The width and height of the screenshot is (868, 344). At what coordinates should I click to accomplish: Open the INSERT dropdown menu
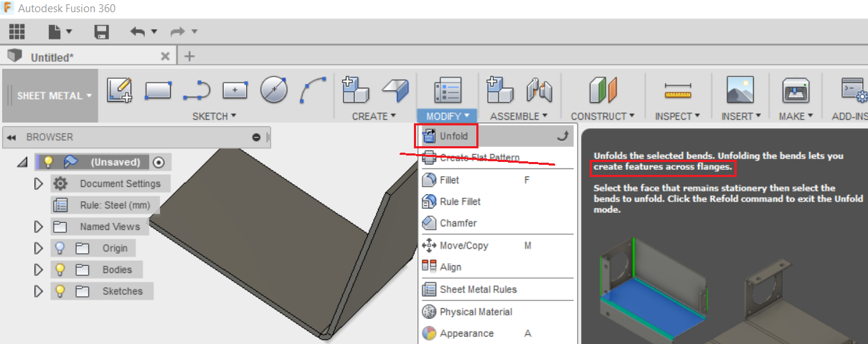tap(741, 116)
